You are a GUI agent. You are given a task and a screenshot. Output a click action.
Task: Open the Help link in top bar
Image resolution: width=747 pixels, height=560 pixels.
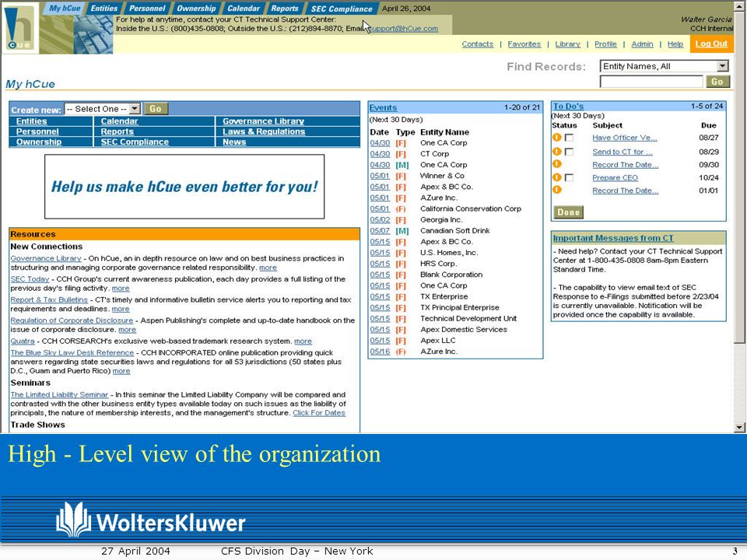675,44
